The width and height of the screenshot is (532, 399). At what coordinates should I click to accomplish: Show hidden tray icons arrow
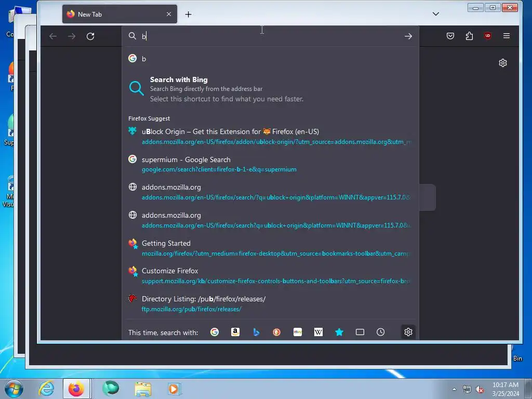tap(454, 389)
